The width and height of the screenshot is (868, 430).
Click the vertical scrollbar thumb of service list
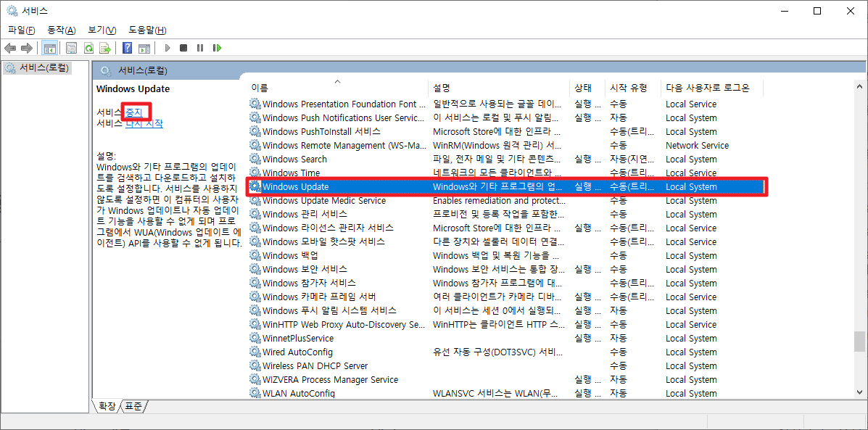[x=859, y=342]
